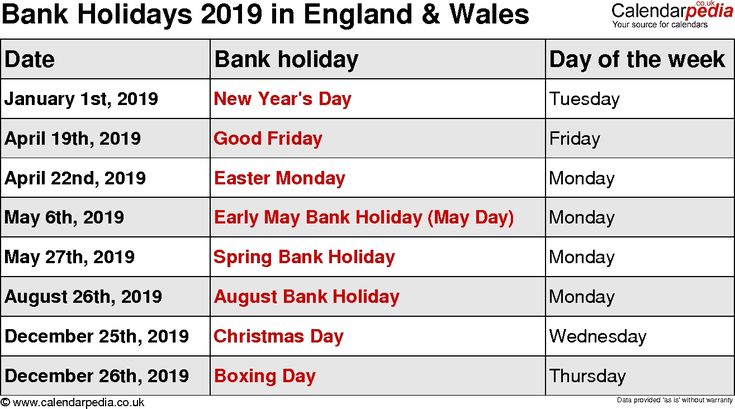Click the Easter Monday holiday text

tap(279, 178)
